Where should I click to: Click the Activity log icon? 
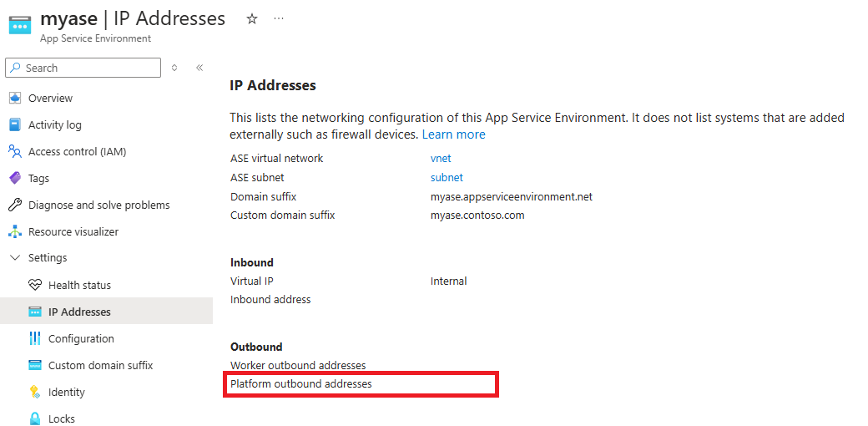[16, 124]
